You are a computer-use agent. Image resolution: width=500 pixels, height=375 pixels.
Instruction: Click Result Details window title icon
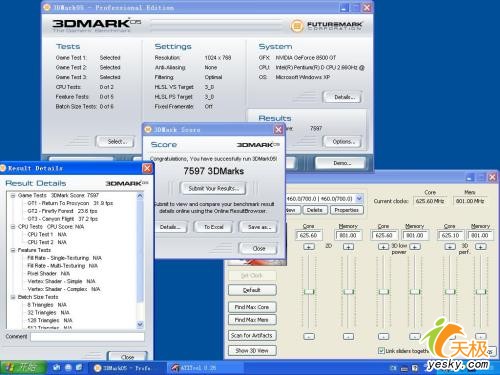click(x=3, y=168)
